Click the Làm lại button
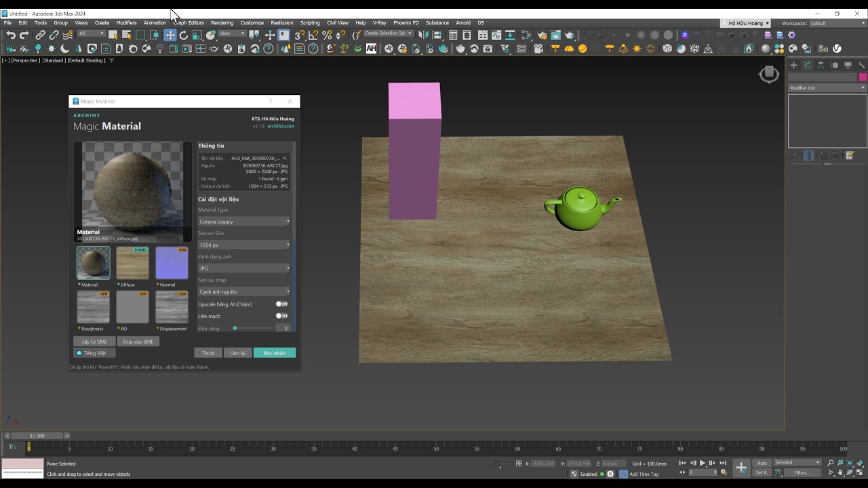Screen dimensions: 868x488 (238, 353)
